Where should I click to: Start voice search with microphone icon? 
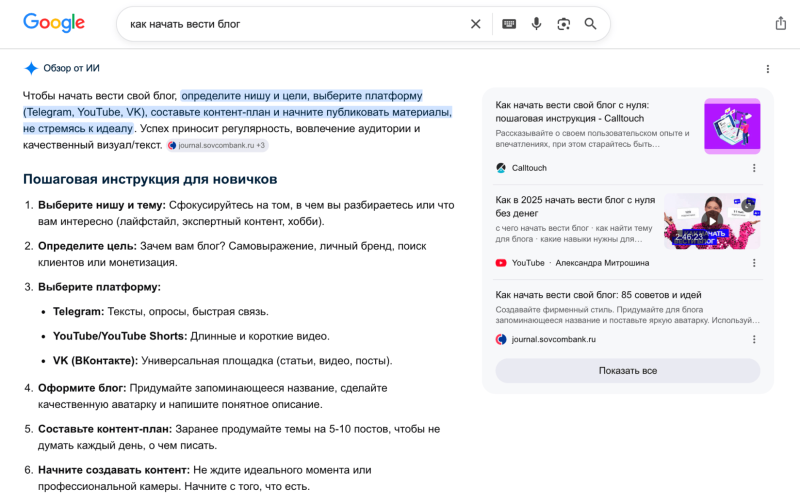[x=536, y=23]
